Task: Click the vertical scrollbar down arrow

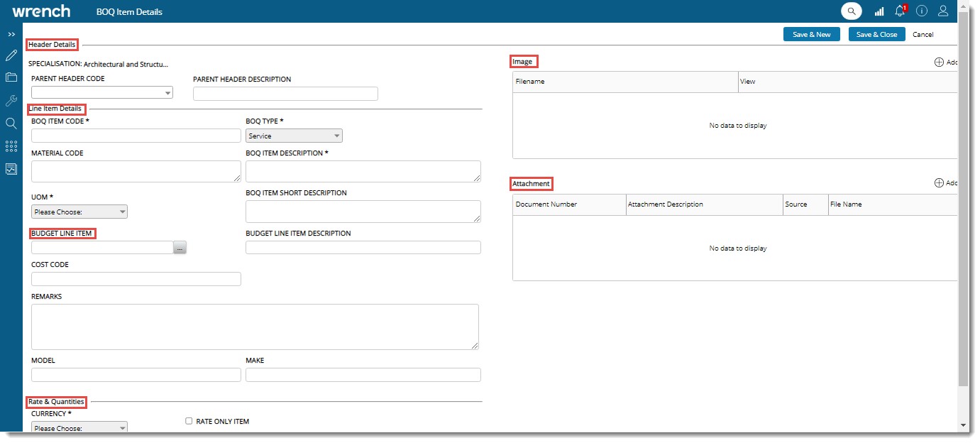Action: [x=963, y=425]
